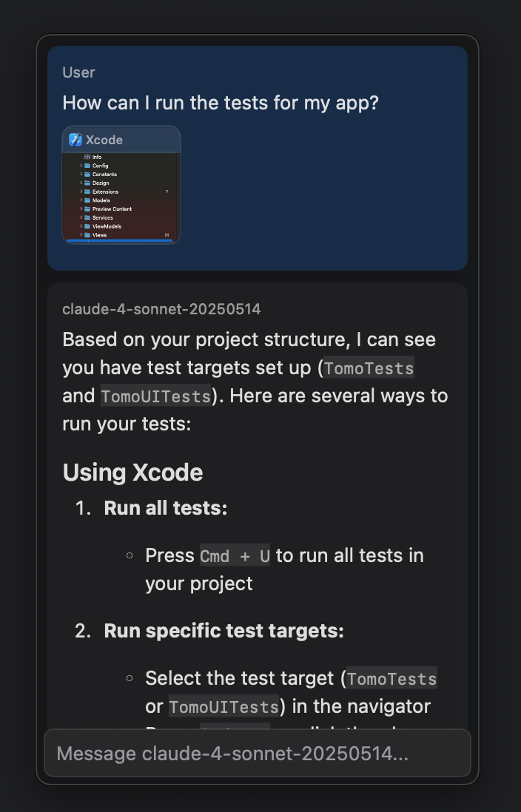Click the 'claude-4-sonnet-20250514' label above the reply
521x812 pixels.
(161, 309)
